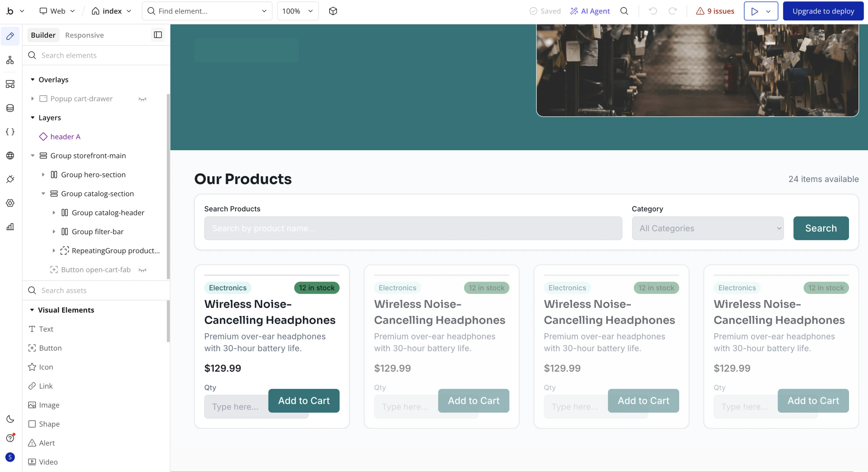Collapse the Visual Elements section

point(32,310)
